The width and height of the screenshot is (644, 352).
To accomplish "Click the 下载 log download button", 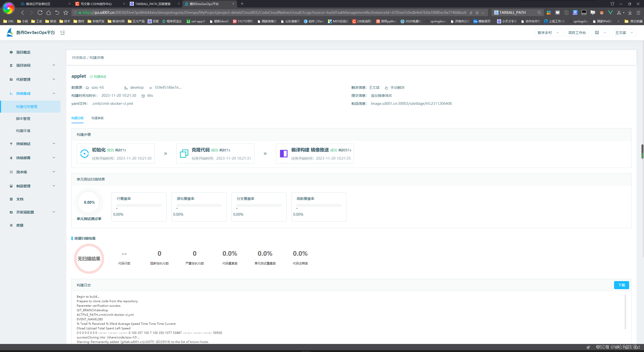I will [621, 285].
